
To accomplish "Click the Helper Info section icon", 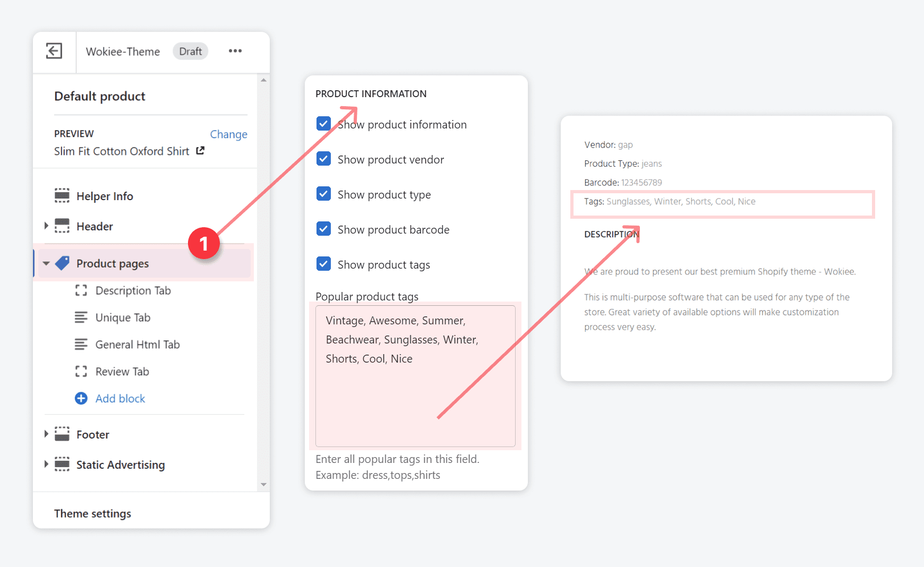I will (x=62, y=196).
